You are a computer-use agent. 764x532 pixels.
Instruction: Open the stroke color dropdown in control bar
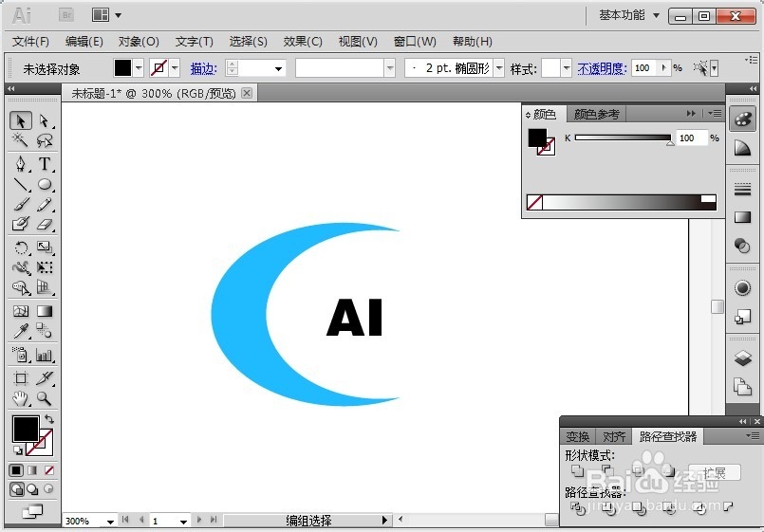tap(175, 68)
